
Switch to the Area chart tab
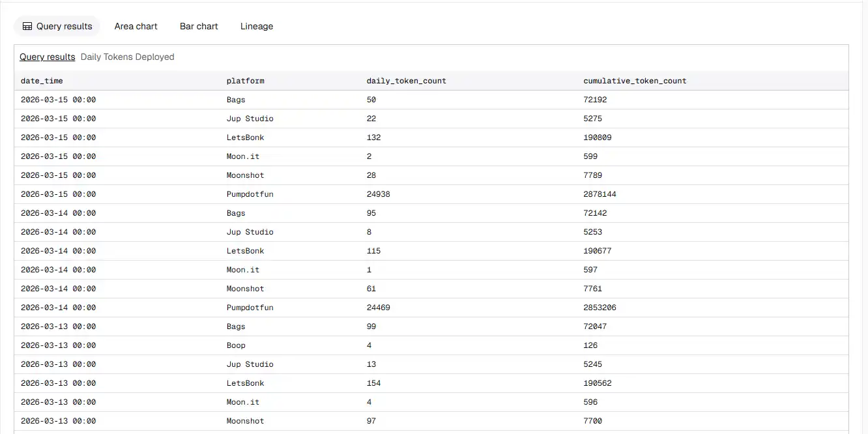(136, 27)
